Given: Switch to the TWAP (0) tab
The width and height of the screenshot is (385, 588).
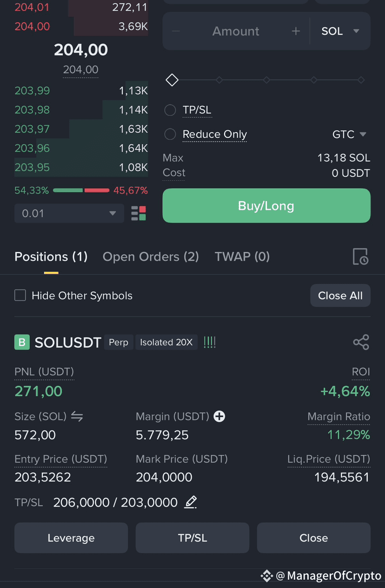Looking at the screenshot, I should tap(242, 257).
